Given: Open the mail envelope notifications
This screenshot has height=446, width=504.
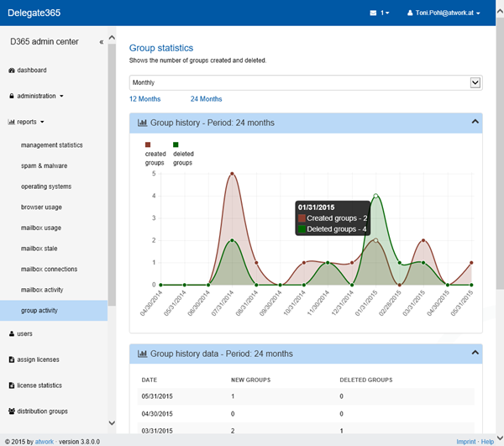Looking at the screenshot, I should click(x=374, y=13).
